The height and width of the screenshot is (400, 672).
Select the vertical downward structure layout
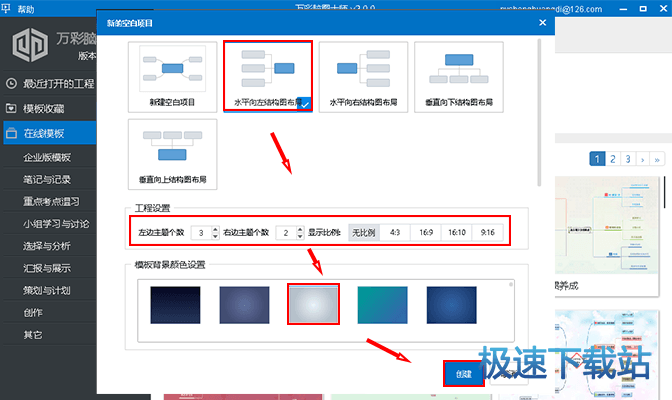click(459, 77)
